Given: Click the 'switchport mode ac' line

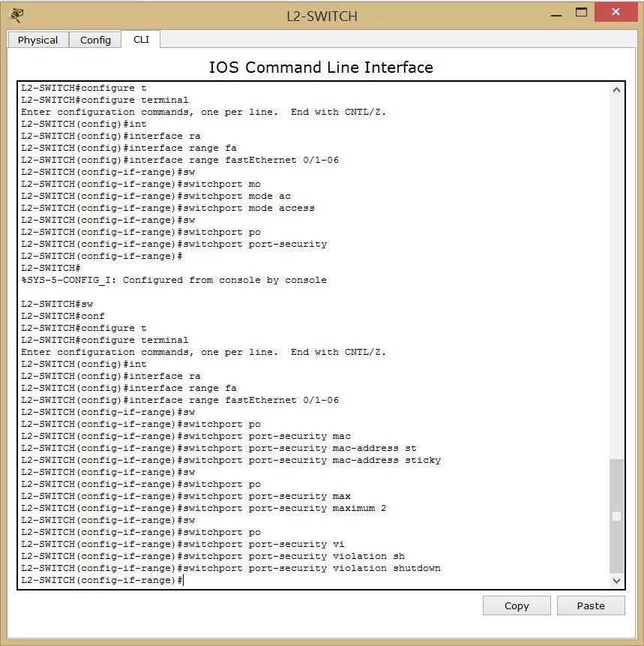Looking at the screenshot, I should (156, 196).
